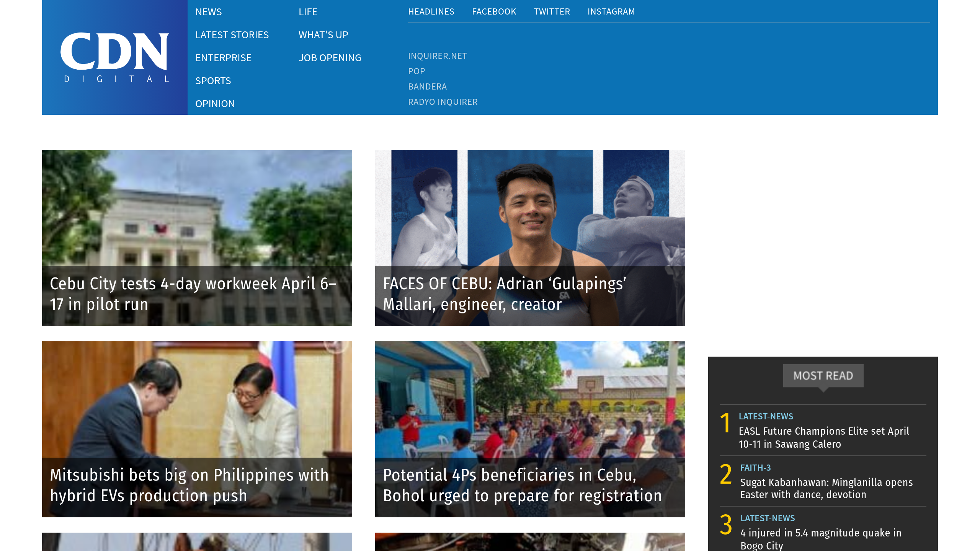980x551 pixels.
Task: Visit the FACEBOOK link
Action: [494, 11]
